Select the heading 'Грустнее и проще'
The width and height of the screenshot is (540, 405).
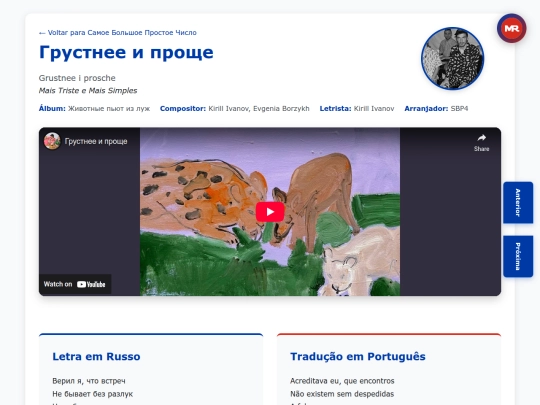tap(126, 53)
